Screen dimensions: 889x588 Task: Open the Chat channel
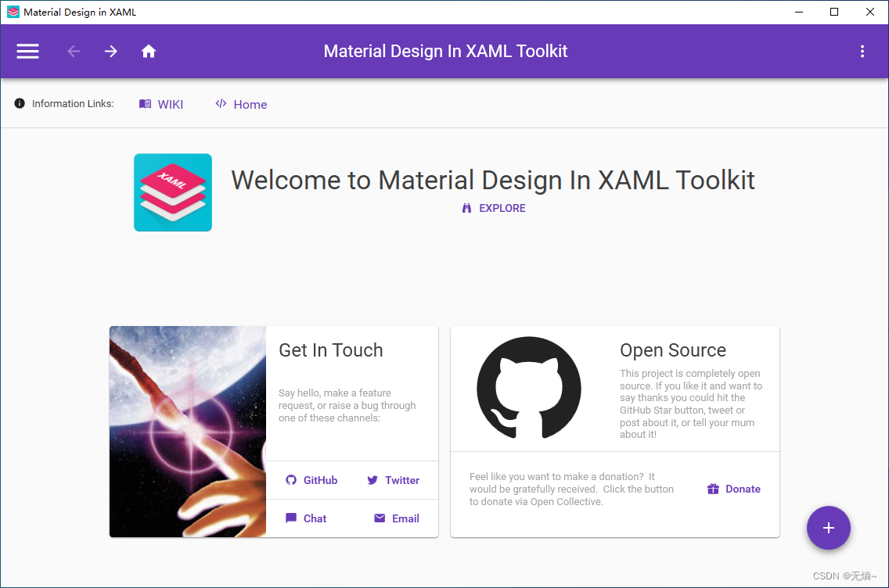(306, 518)
